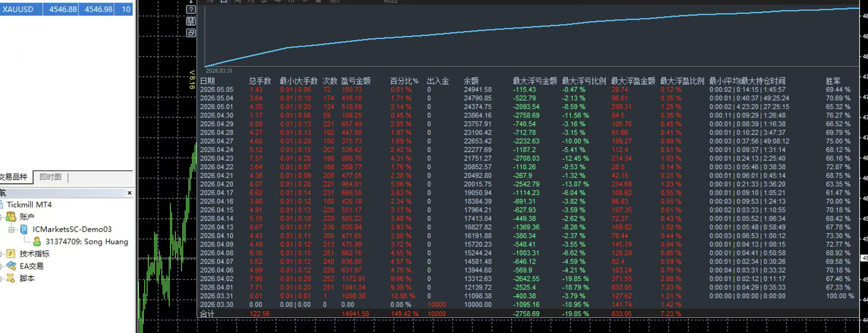
Task: Select the 技术指标 tree item
Action: [x=34, y=254]
